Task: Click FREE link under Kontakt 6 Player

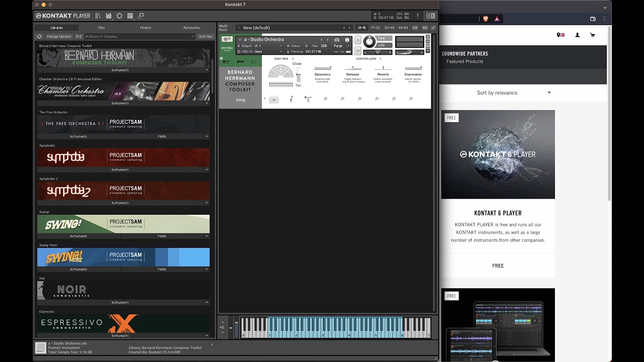Action: [498, 265]
